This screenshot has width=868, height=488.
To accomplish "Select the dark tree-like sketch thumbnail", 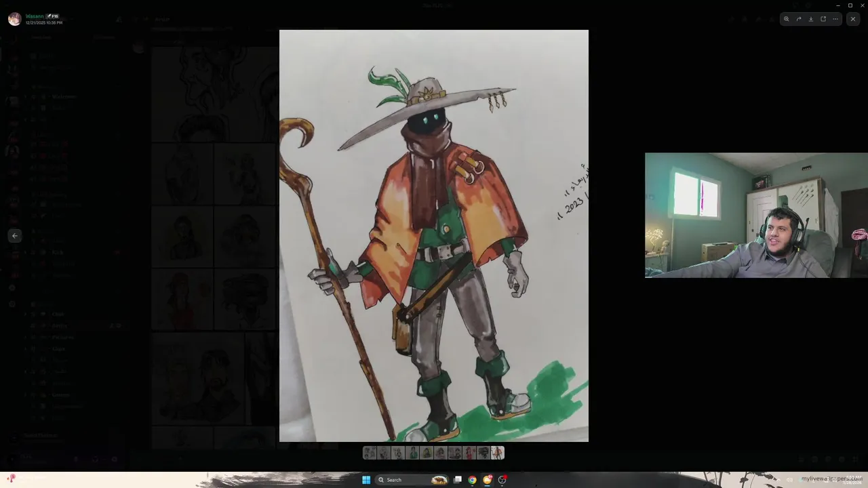I will pos(484,453).
